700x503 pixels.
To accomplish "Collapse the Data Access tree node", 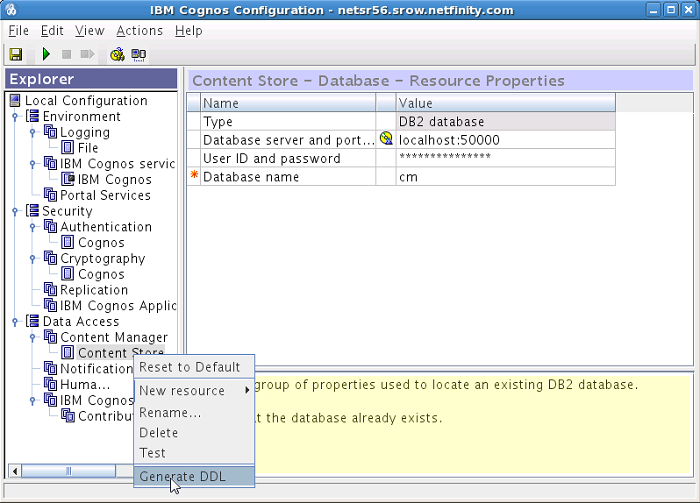I will click(15, 321).
